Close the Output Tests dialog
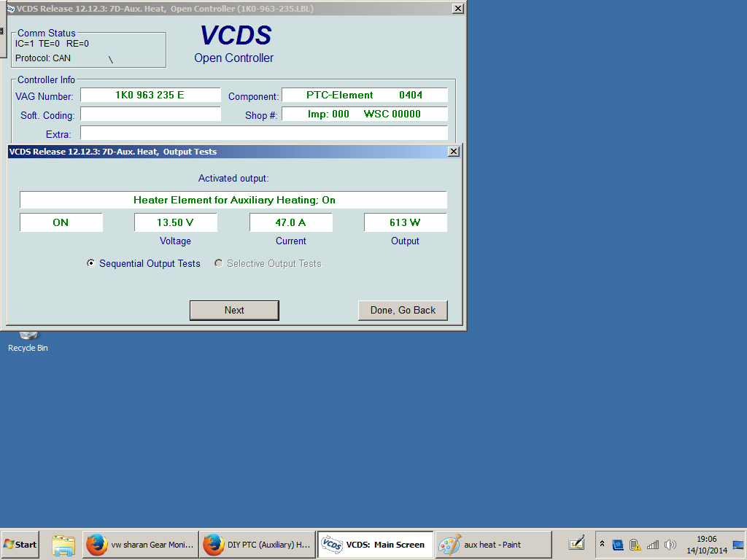Viewport: 747px width, 560px height. click(453, 152)
